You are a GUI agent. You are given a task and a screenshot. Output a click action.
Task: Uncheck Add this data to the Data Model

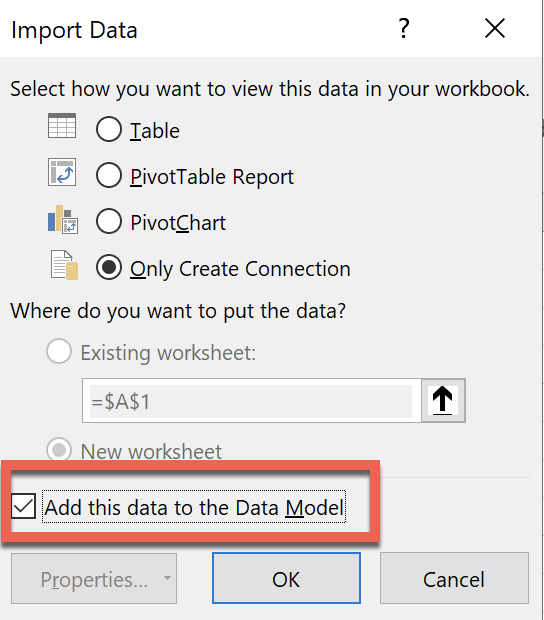(23, 506)
